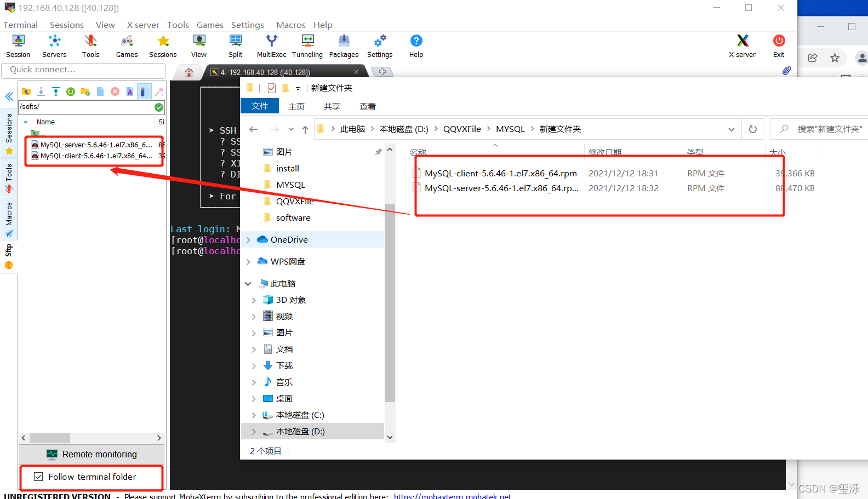
Task: Open the Tools toolbar icon
Action: 90,46
